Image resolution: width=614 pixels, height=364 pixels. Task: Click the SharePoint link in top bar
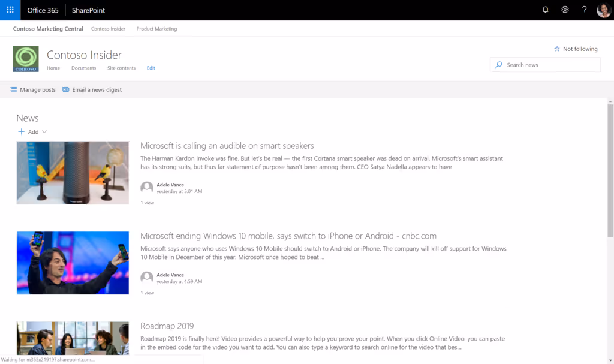tap(89, 10)
